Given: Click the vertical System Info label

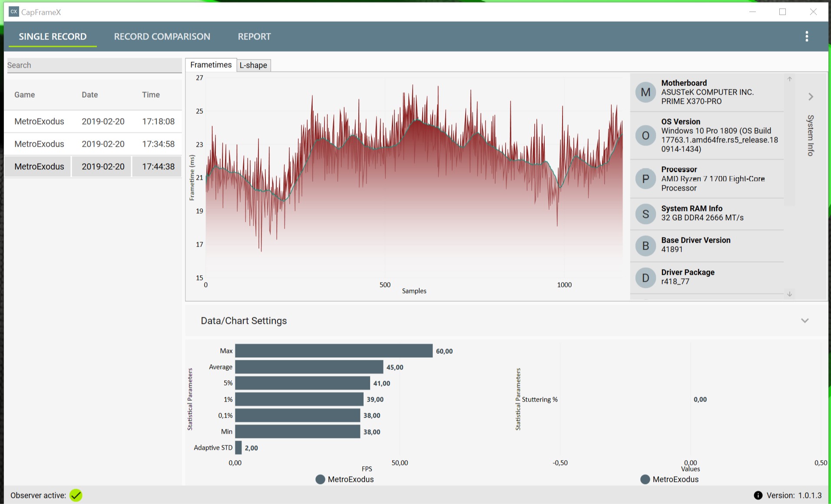Looking at the screenshot, I should tap(811, 135).
